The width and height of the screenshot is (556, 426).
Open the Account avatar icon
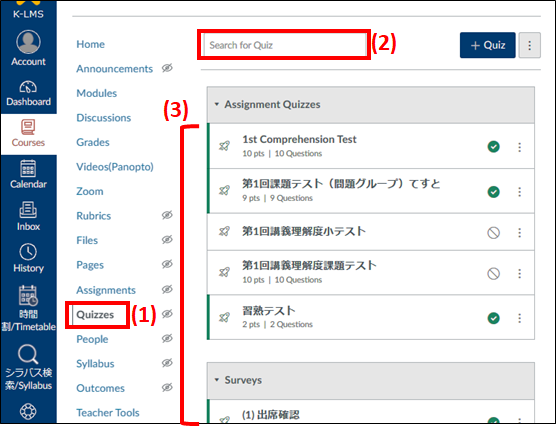tap(28, 42)
